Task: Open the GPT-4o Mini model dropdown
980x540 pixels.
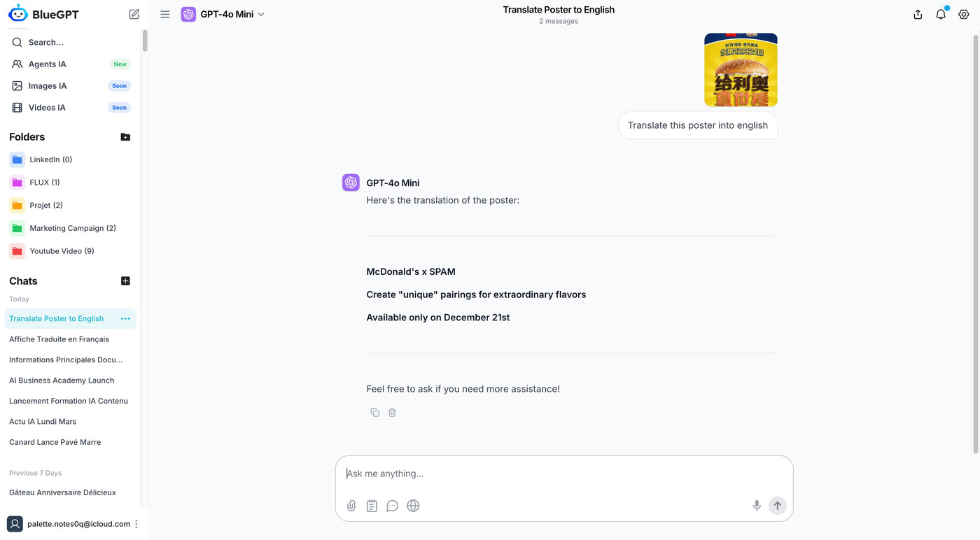Action: coord(223,14)
